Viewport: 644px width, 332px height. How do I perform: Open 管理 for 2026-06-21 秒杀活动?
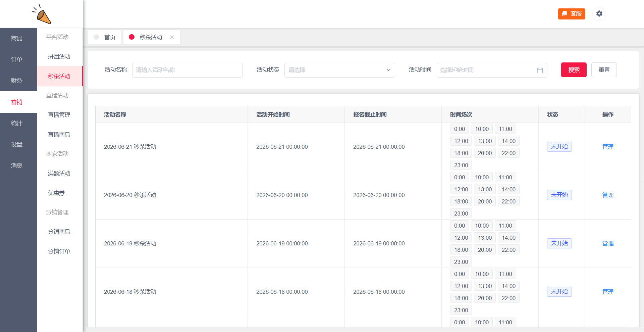(608, 147)
